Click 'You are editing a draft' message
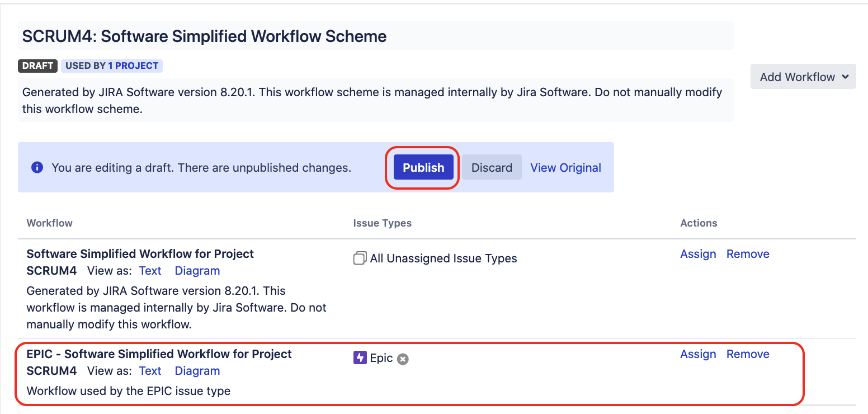Viewport: 868px width, 414px height. point(201,167)
